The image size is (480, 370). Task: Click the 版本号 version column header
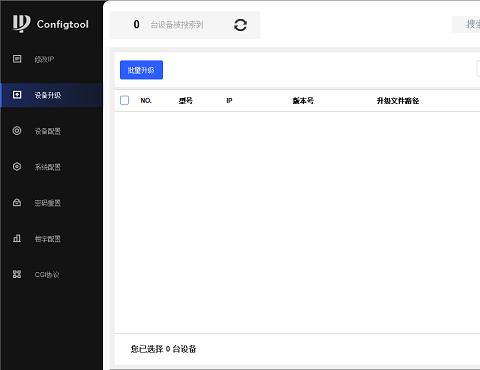(303, 101)
